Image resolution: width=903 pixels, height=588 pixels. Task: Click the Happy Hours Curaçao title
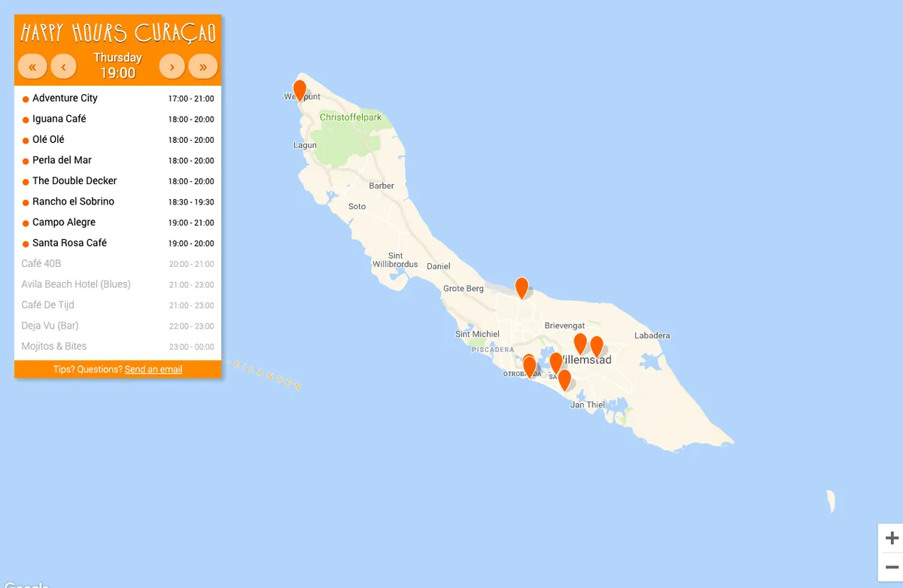[118, 33]
